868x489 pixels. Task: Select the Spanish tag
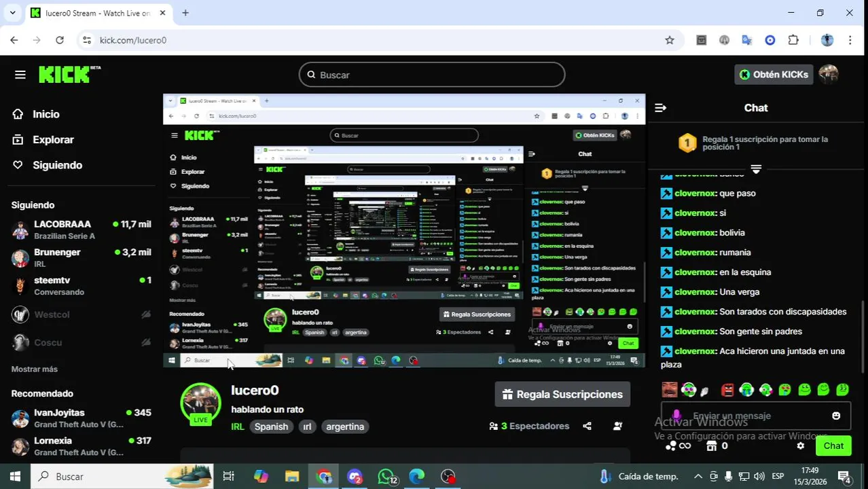(x=271, y=427)
